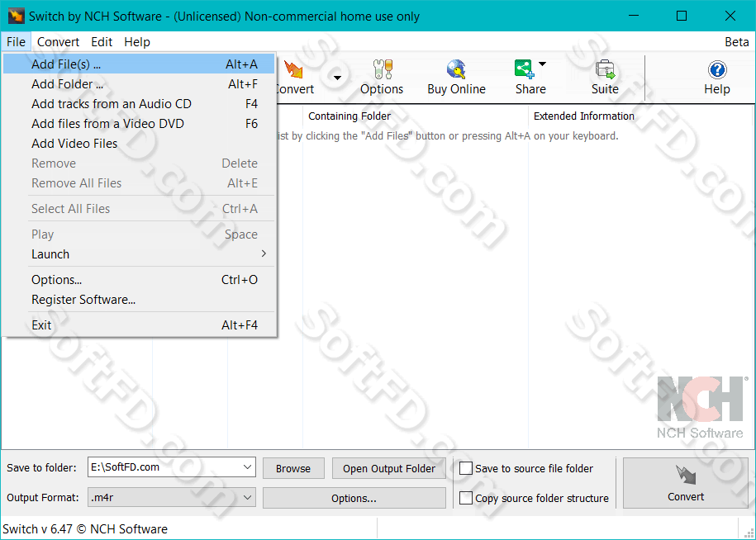Image resolution: width=756 pixels, height=540 pixels.
Task: Expand the Launch submenu
Action: (x=139, y=253)
